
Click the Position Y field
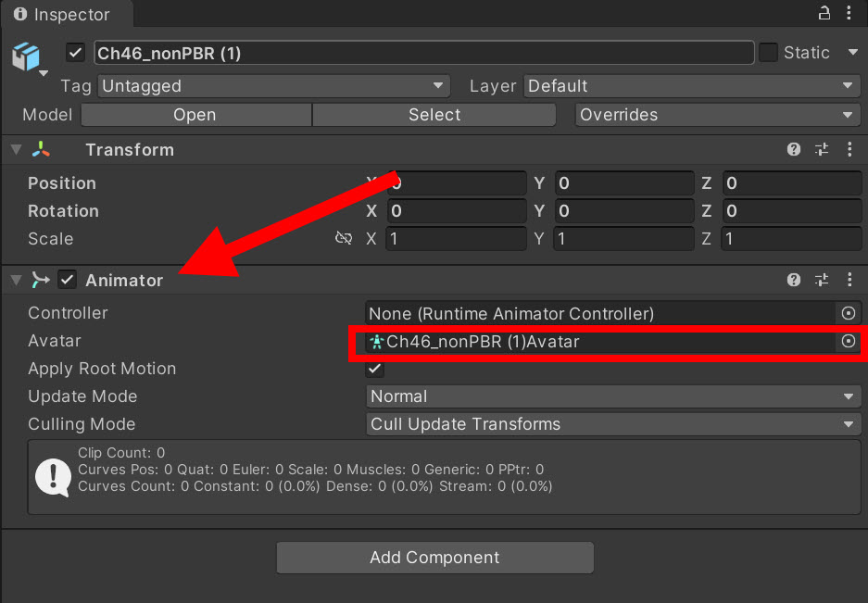click(623, 182)
